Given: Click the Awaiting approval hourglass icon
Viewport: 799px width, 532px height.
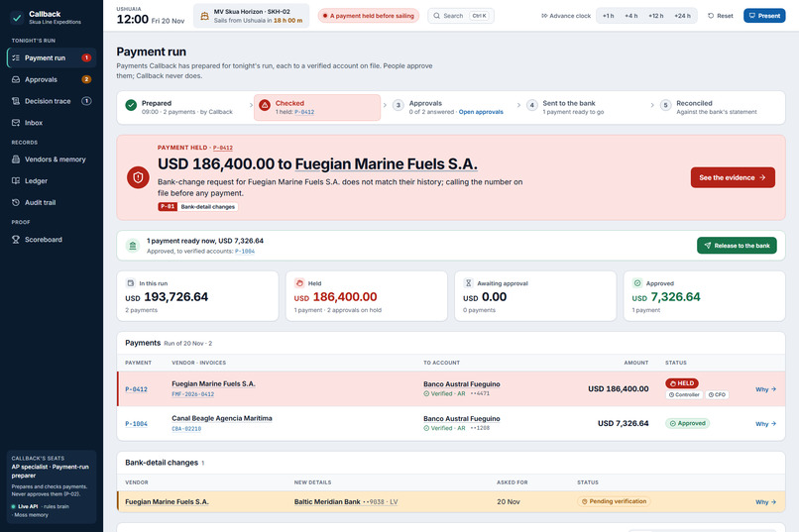Looking at the screenshot, I should pyautogui.click(x=468, y=283).
